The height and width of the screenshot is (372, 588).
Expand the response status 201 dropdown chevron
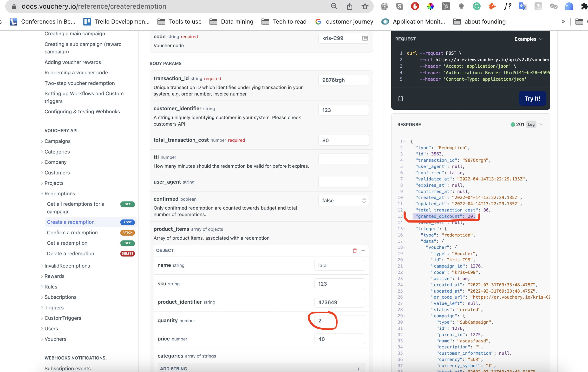(541, 124)
